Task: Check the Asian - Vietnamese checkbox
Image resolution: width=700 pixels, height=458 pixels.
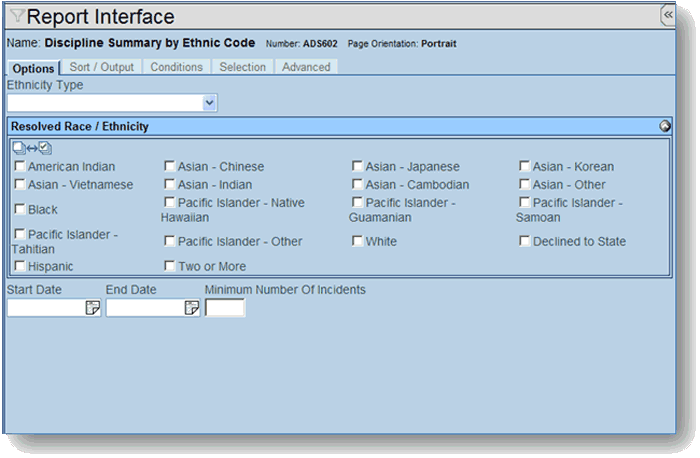Action: (20, 184)
